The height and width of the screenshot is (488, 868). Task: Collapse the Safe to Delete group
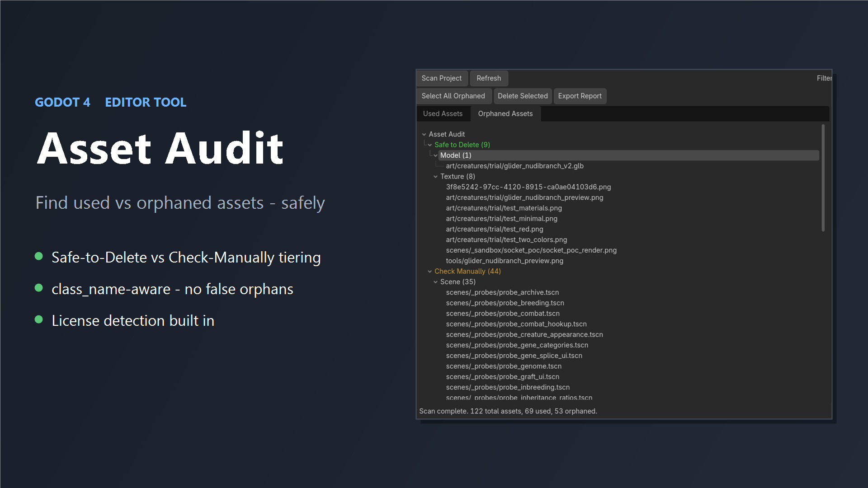pyautogui.click(x=430, y=145)
